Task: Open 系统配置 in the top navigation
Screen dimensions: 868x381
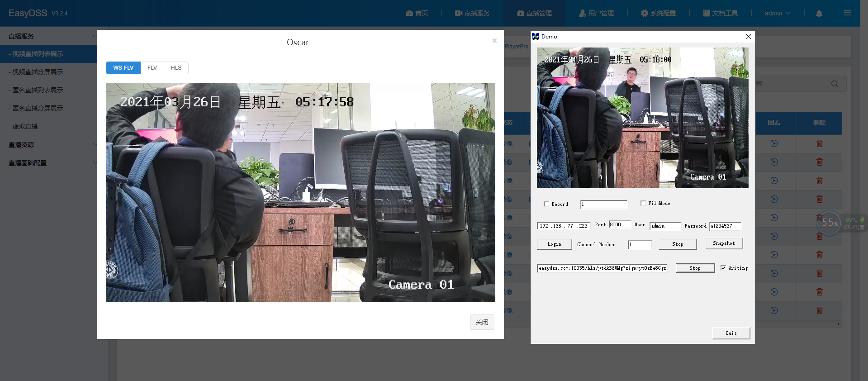Action: click(x=658, y=13)
